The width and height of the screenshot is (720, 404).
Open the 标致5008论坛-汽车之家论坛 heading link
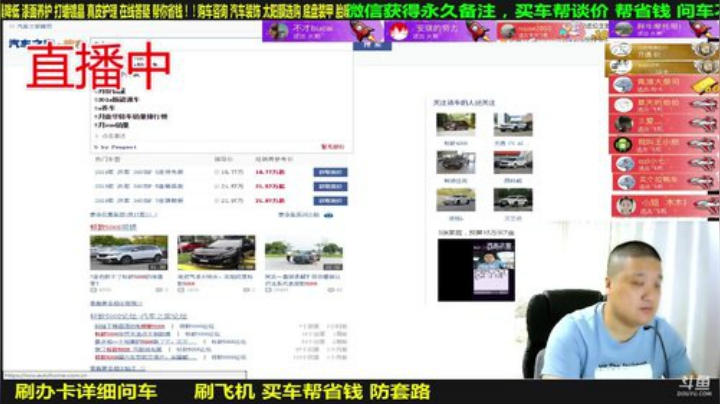point(138,316)
